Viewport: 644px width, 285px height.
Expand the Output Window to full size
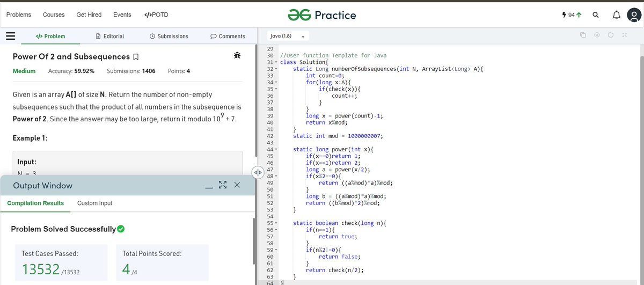coord(223,185)
